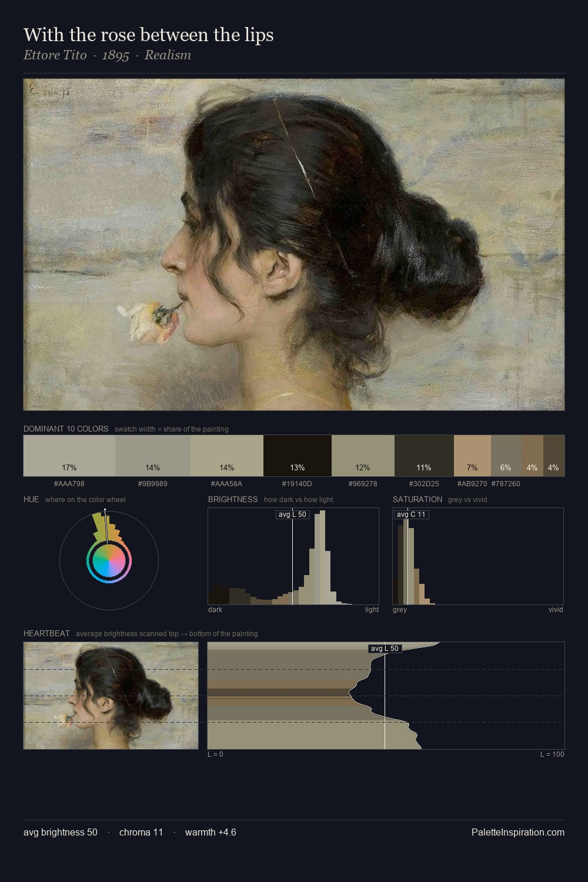
Task: Click the small Heartbeat painting thumbnail
Action: (111, 696)
